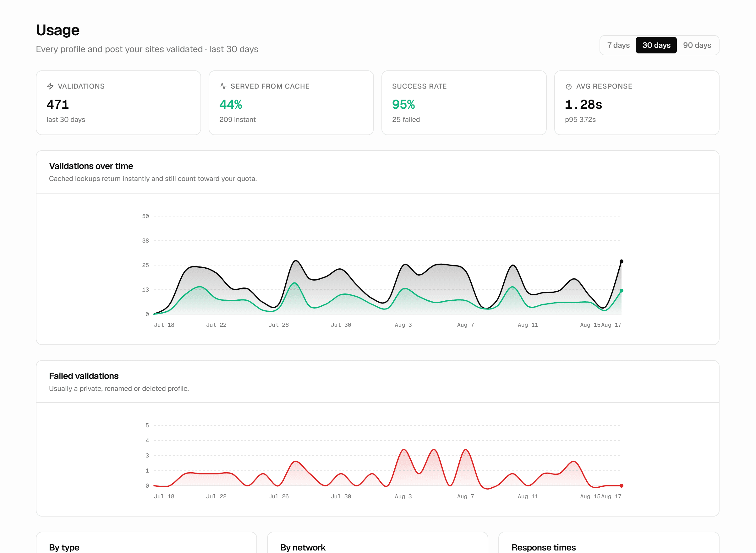Click the 'Response times' card heading
756x553 pixels.
pos(544,547)
